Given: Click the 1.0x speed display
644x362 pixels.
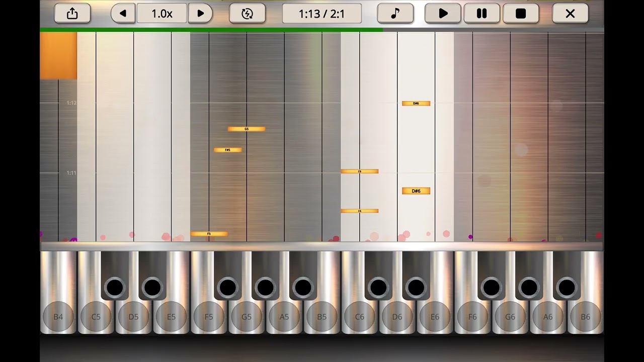Looking at the screenshot, I should [x=162, y=14].
